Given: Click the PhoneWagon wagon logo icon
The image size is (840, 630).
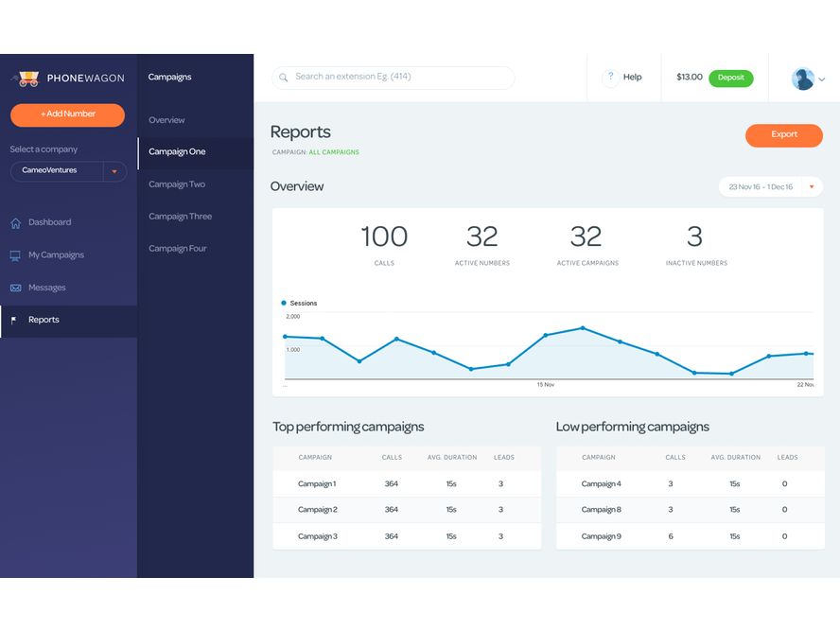Looking at the screenshot, I should [26, 79].
